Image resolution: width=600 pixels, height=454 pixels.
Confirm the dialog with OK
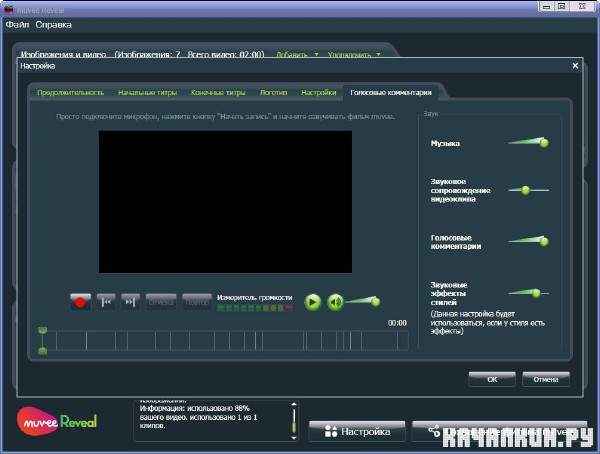(x=492, y=379)
